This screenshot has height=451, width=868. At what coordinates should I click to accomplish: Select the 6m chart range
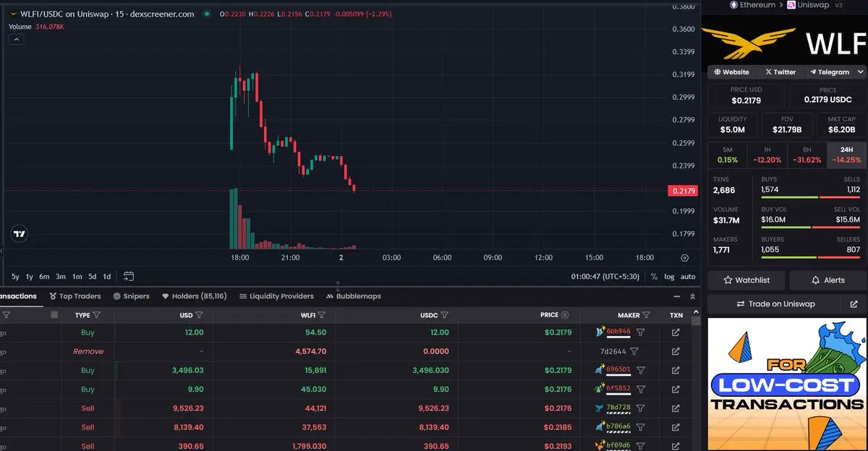click(45, 276)
